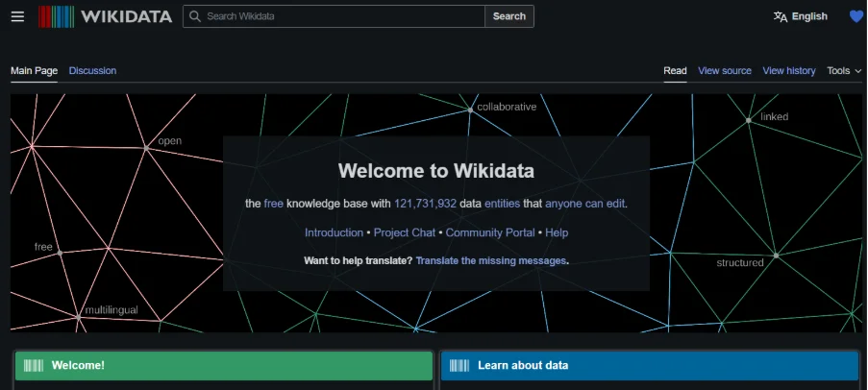Image resolution: width=868 pixels, height=390 pixels.
Task: Click the 'structured' node label
Action: [x=739, y=263]
